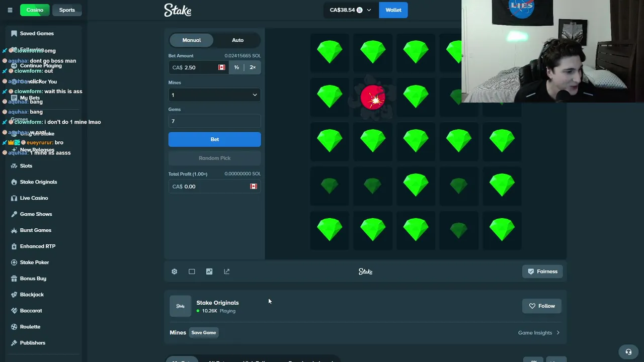This screenshot has width=644, height=362.
Task: Toggle theatre mode icon below the game
Action: [192, 271]
